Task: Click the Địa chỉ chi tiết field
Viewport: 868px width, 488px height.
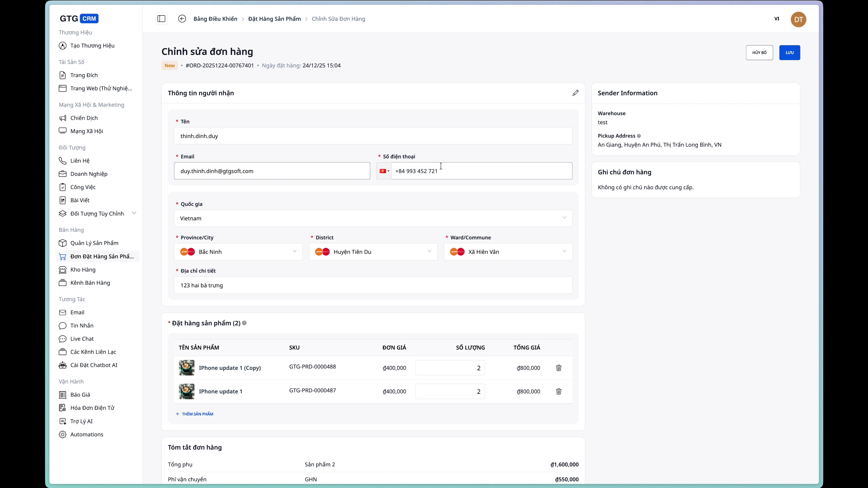Action: (373, 285)
